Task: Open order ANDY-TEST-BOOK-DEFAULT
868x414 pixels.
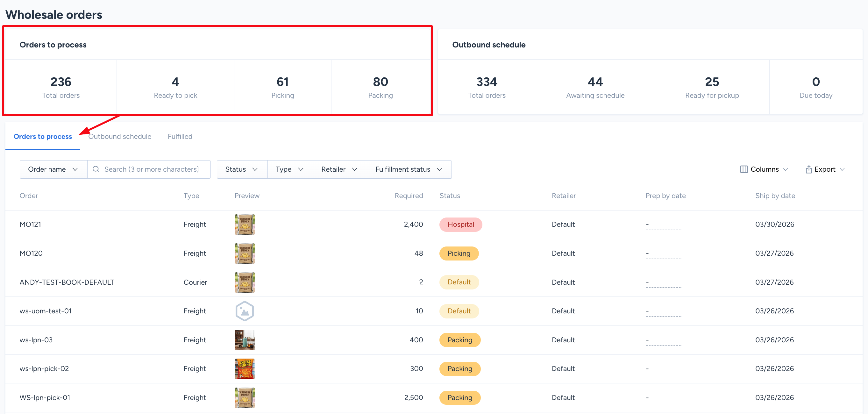Action: click(x=67, y=282)
